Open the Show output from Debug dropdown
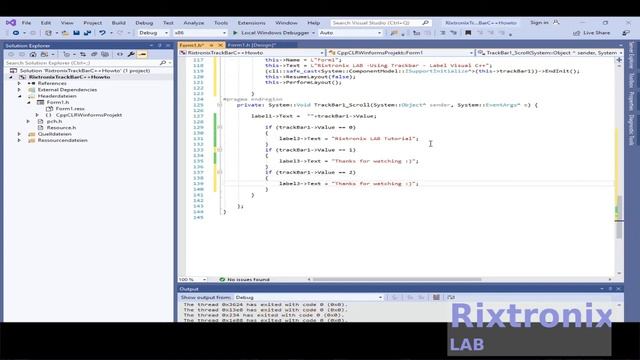 309,298
